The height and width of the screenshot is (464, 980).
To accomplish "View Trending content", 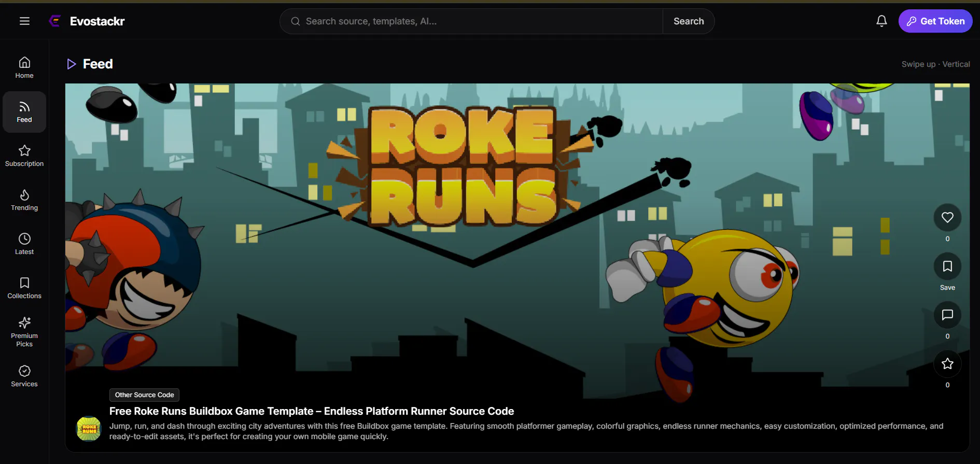I will point(24,200).
